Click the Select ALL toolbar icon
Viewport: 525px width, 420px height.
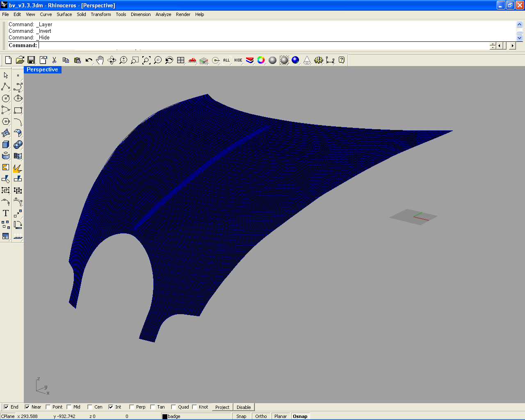226,60
